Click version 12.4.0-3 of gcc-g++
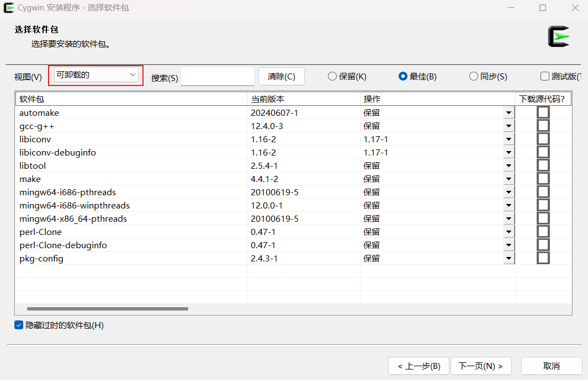The height and width of the screenshot is (380, 588). (267, 126)
